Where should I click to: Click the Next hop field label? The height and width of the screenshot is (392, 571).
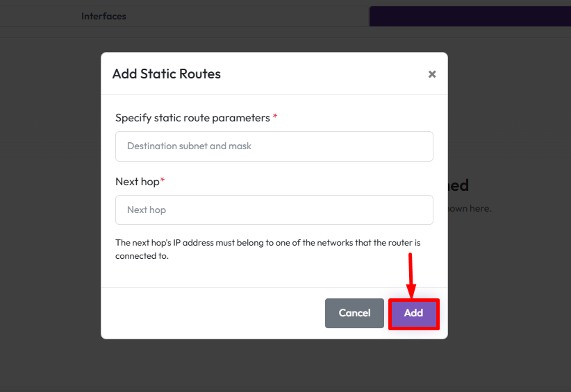pyautogui.click(x=138, y=181)
